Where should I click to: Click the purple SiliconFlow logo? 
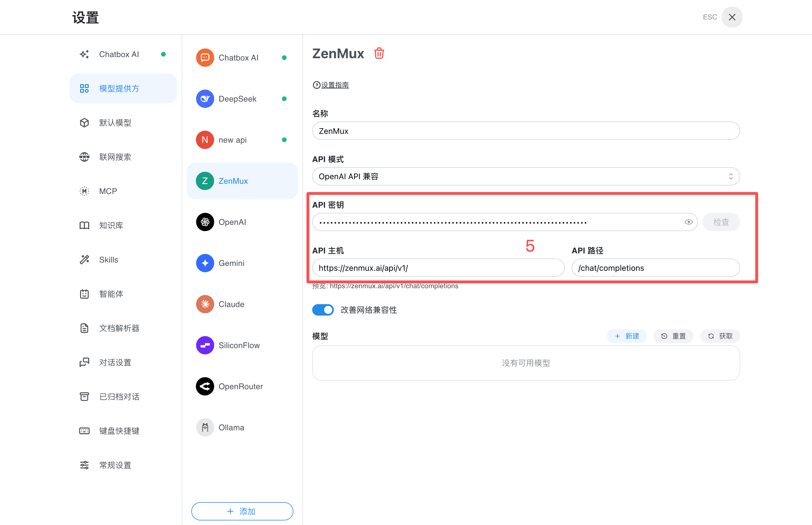[205, 345]
